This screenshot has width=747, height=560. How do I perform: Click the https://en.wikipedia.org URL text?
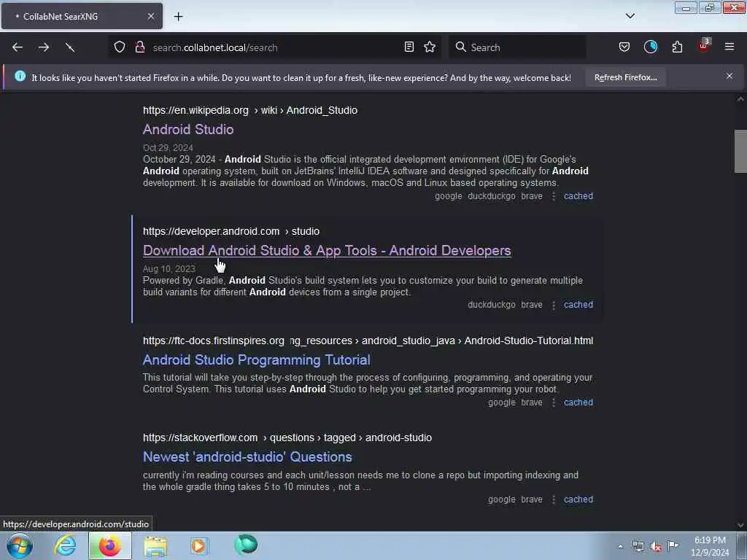196,111
